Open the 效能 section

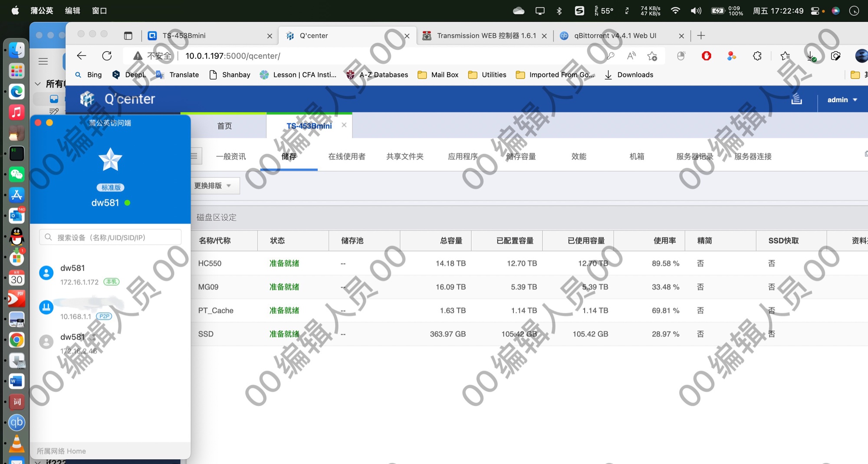point(579,156)
